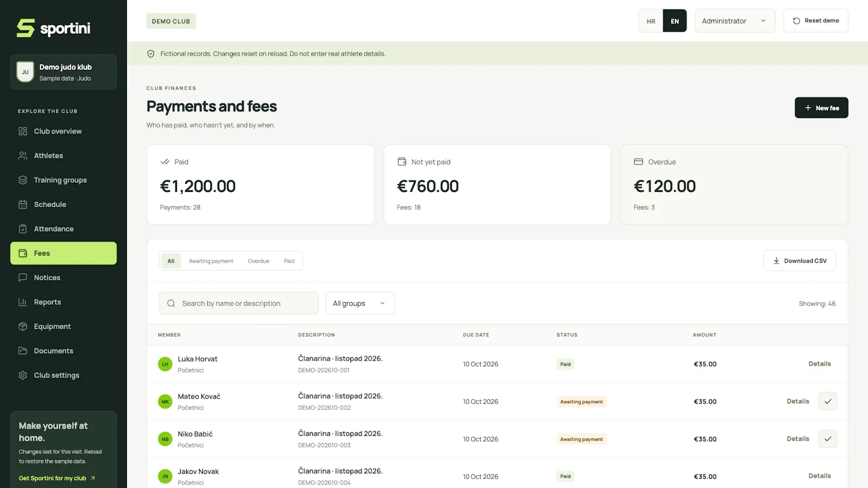Viewport: 868px width, 488px height.
Task: Open the Administrator role dropdown
Action: click(735, 21)
